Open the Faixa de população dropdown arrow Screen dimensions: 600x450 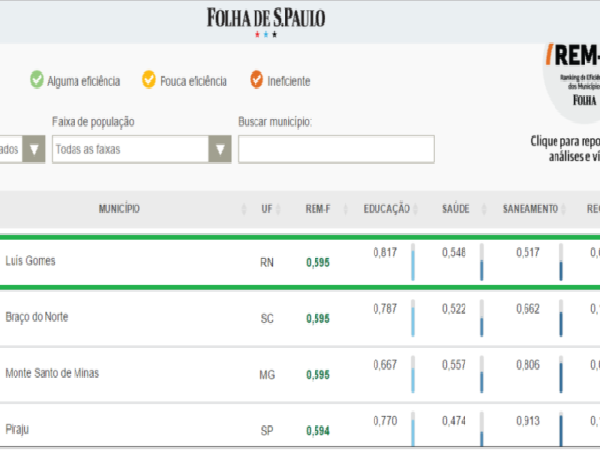(220, 149)
